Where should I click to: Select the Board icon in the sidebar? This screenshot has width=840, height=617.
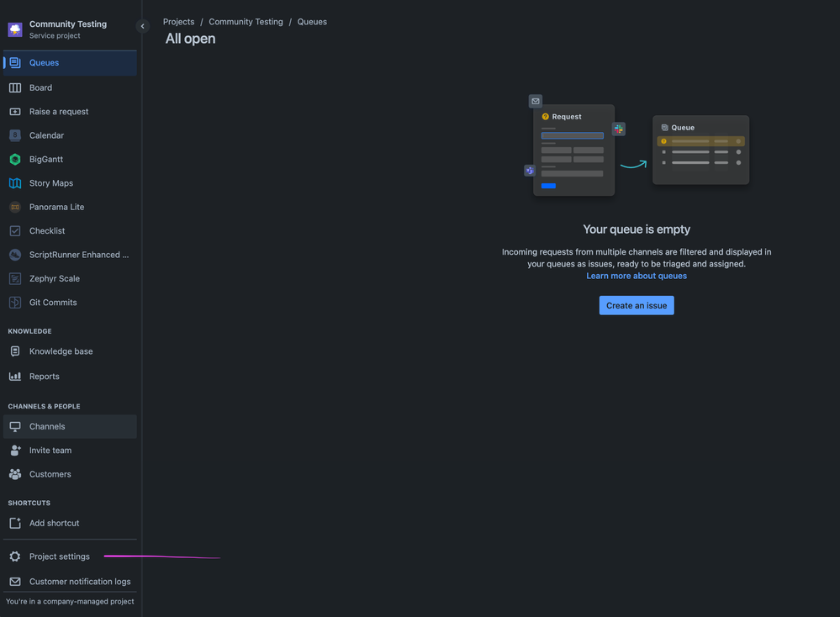pyautogui.click(x=14, y=87)
